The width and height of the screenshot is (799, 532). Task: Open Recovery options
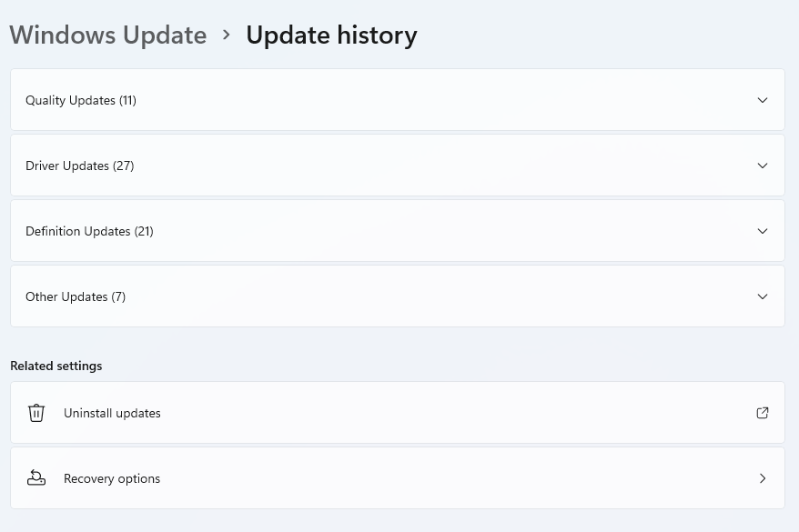pyautogui.click(x=112, y=478)
